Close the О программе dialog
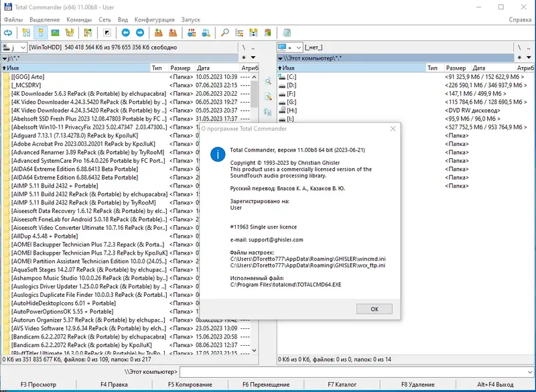The image size is (536, 392). point(393,129)
